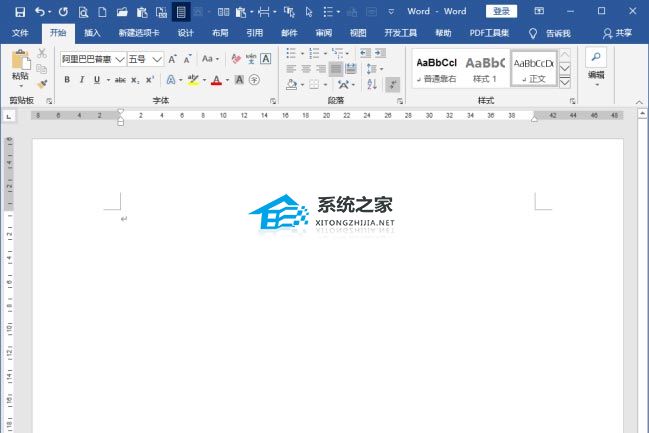Switch to the 插入 tab

pos(92,32)
